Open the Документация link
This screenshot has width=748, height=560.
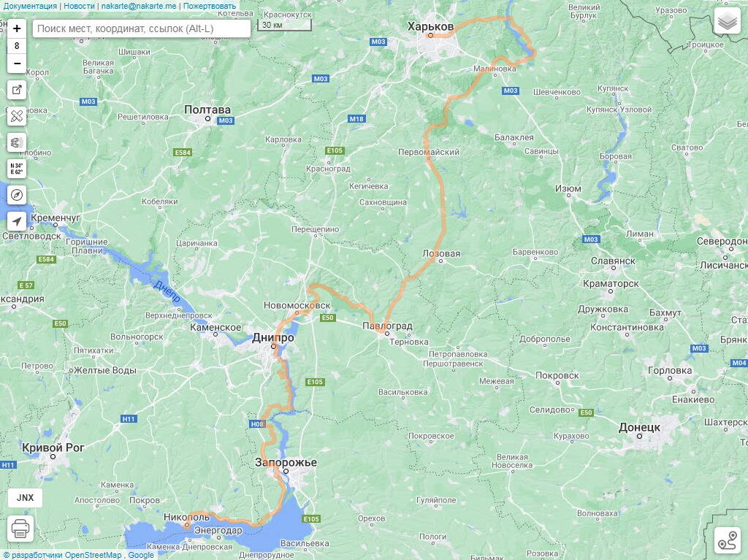pyautogui.click(x=30, y=6)
